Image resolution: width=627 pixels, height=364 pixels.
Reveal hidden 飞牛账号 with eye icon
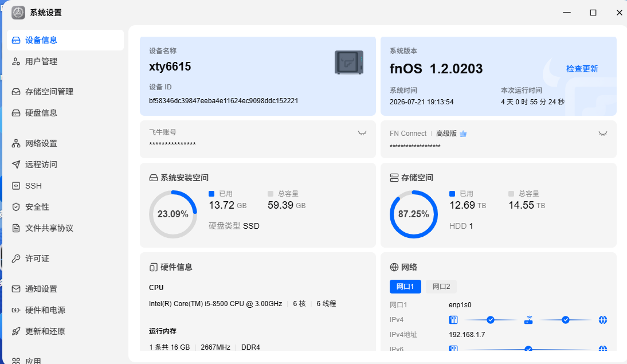362,133
